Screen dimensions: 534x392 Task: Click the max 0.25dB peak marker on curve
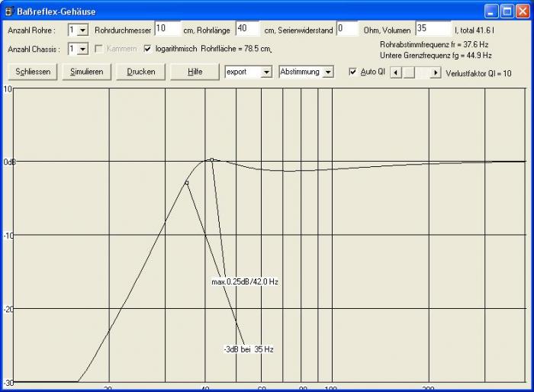211,159
